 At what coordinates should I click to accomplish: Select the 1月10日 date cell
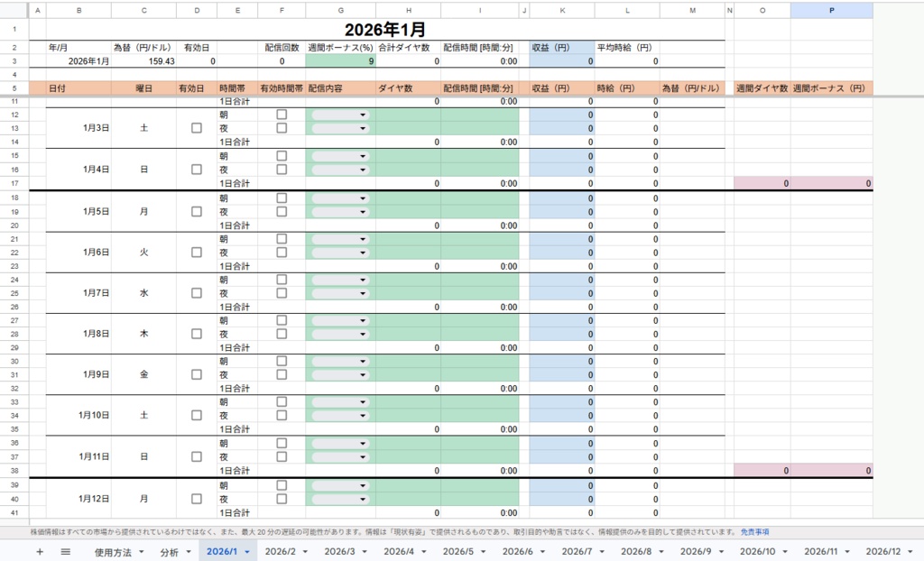click(79, 415)
